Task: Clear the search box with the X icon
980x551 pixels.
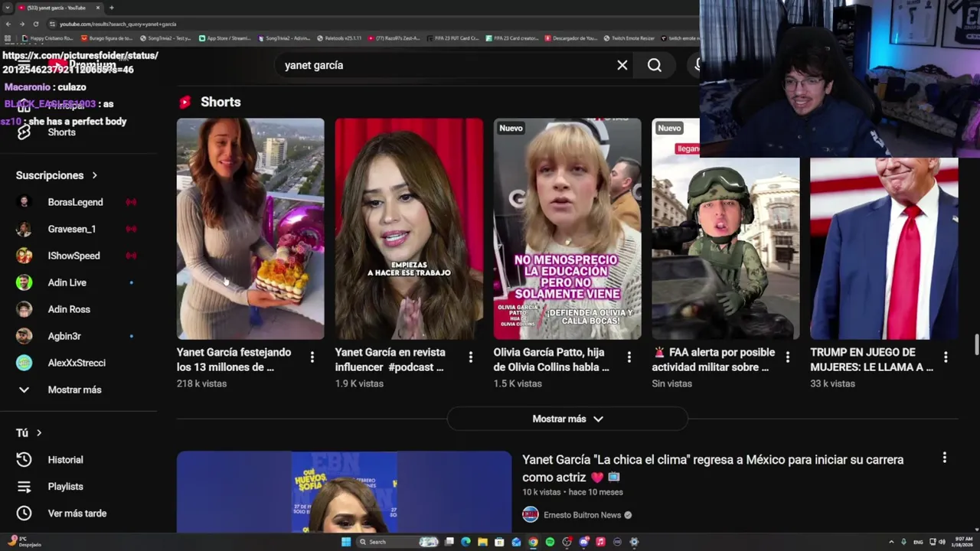Action: coord(622,65)
